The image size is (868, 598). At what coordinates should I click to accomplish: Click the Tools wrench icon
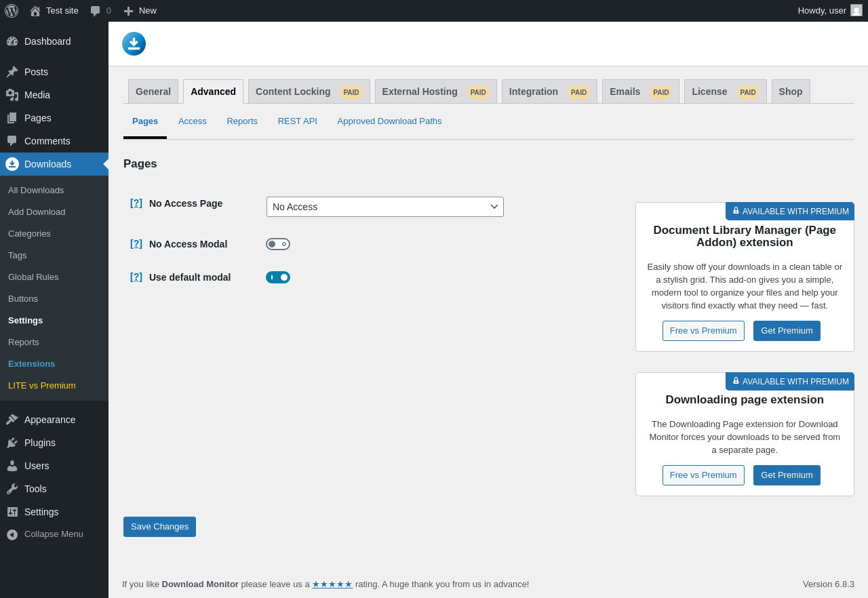[x=12, y=489]
